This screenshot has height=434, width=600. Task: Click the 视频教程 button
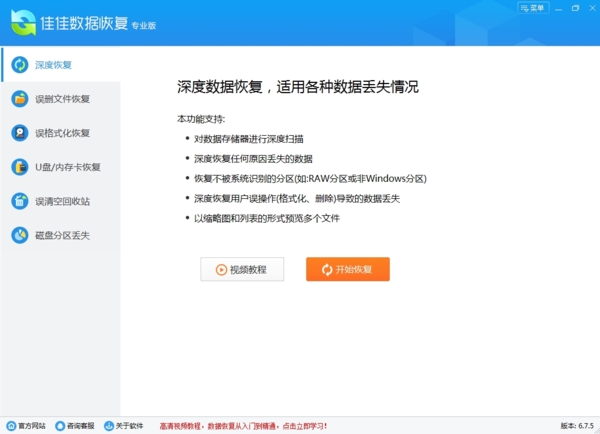(x=242, y=270)
